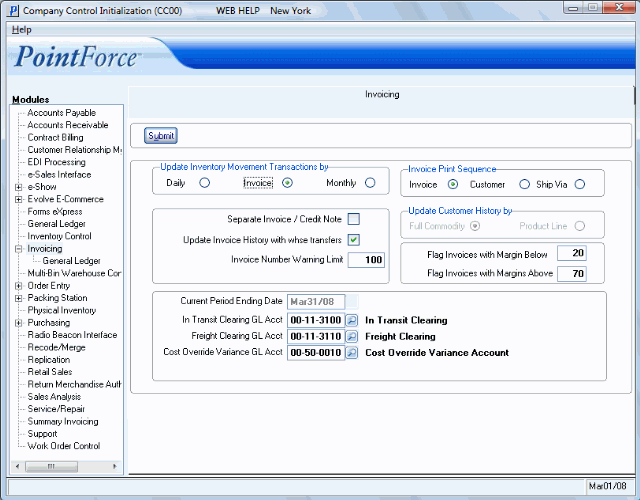Open Accounts Payable module
This screenshot has height=500, width=640.
coord(62,113)
